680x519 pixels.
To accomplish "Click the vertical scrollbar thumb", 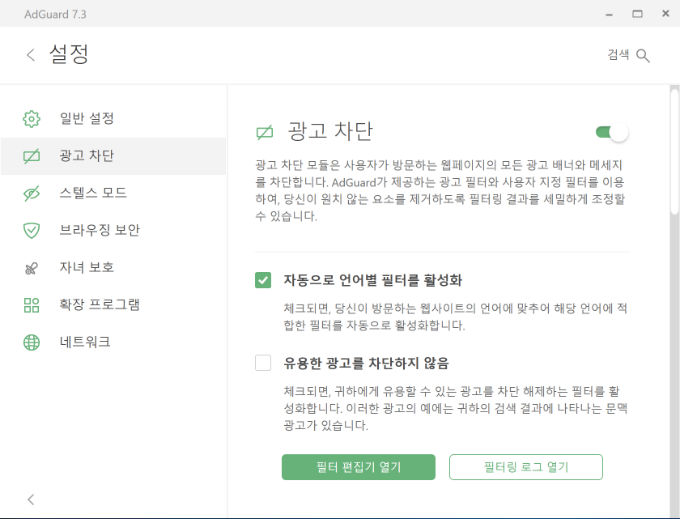I will pos(674,151).
